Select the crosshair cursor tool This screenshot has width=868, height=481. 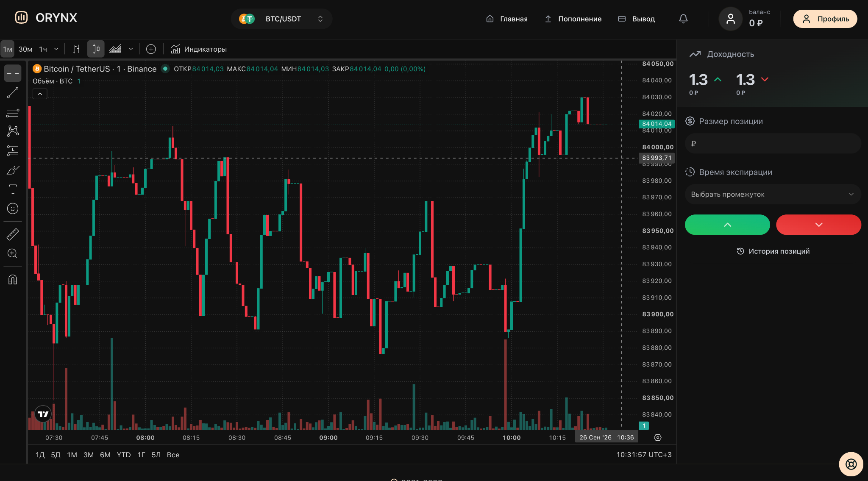(x=13, y=73)
